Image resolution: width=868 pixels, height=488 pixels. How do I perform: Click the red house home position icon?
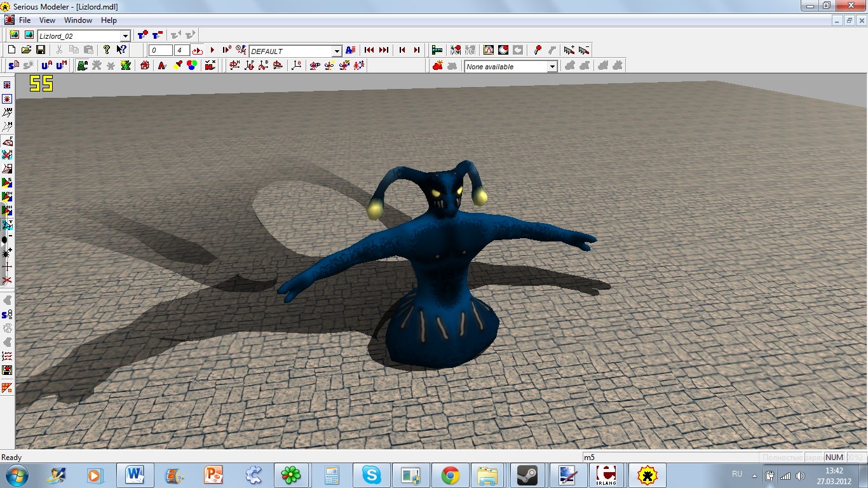point(145,65)
